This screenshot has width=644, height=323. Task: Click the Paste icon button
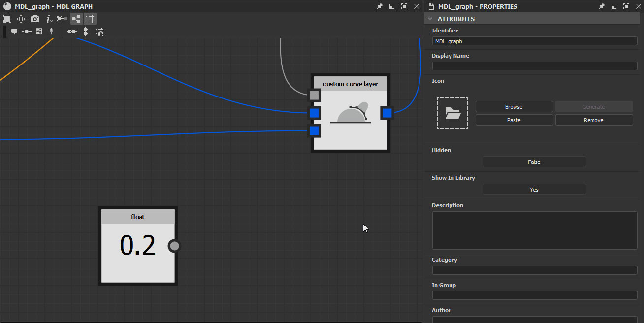coord(514,120)
